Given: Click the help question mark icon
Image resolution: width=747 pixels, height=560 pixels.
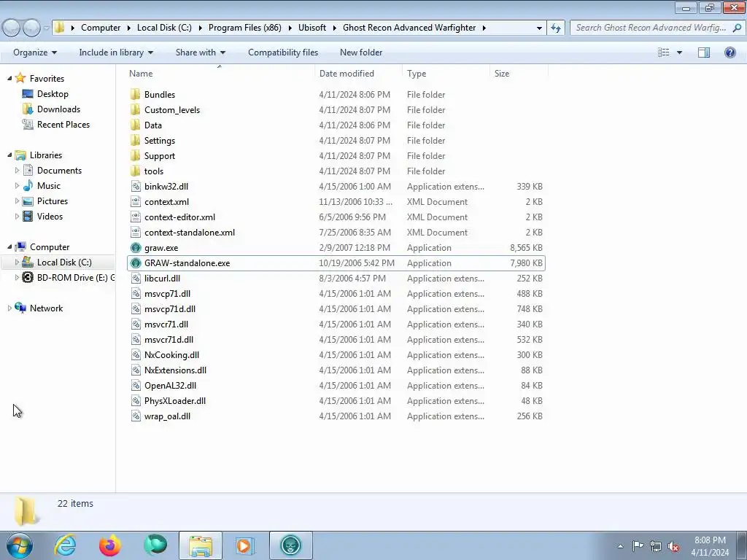Looking at the screenshot, I should tap(729, 52).
